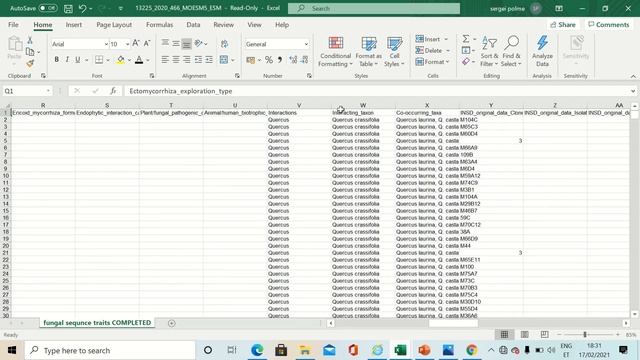Open Find & Select menu

pos(511,52)
